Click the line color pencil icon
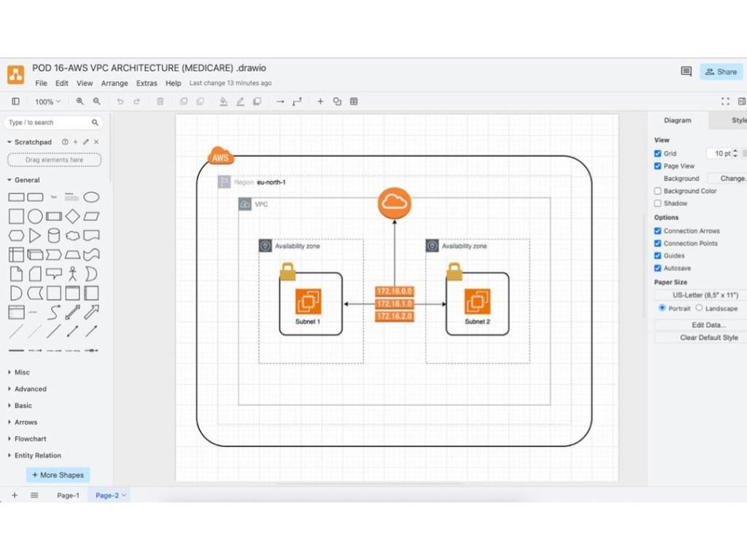 pos(240,101)
